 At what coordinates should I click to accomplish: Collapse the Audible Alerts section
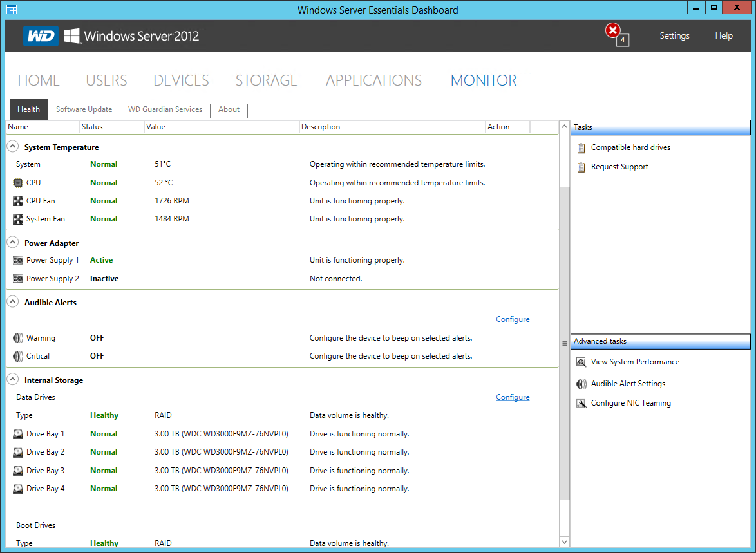coord(12,302)
